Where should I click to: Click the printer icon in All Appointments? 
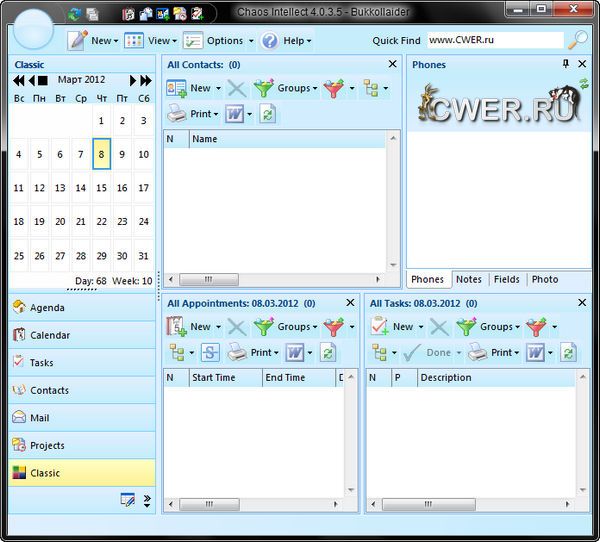[236, 352]
